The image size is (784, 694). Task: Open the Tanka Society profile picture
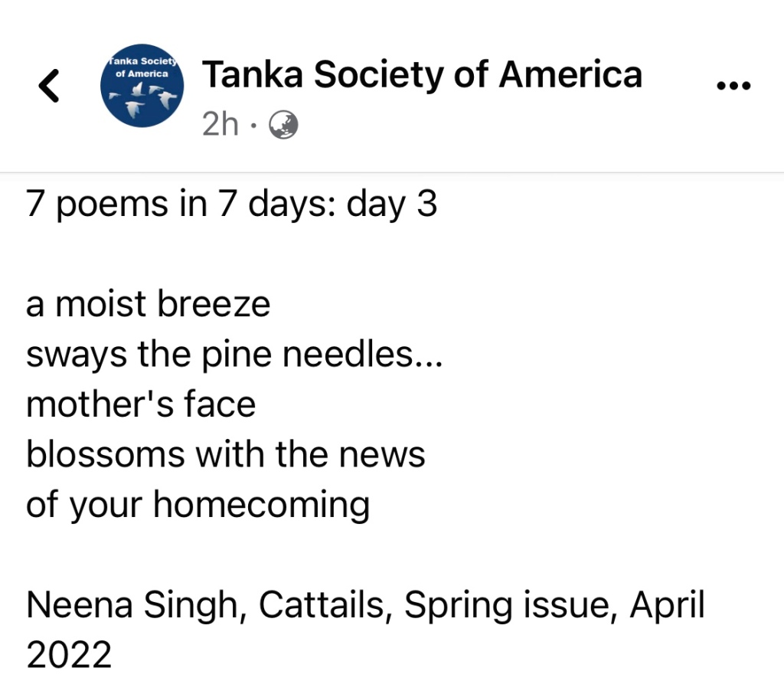click(x=142, y=86)
